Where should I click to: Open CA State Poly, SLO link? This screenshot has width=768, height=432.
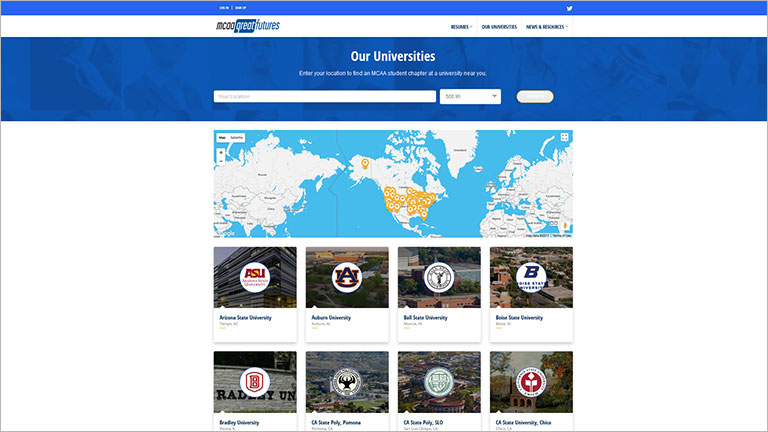click(423, 422)
